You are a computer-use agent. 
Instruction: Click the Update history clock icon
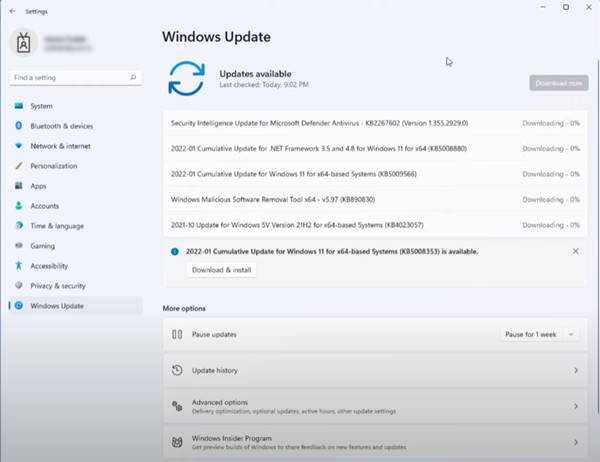click(x=177, y=370)
